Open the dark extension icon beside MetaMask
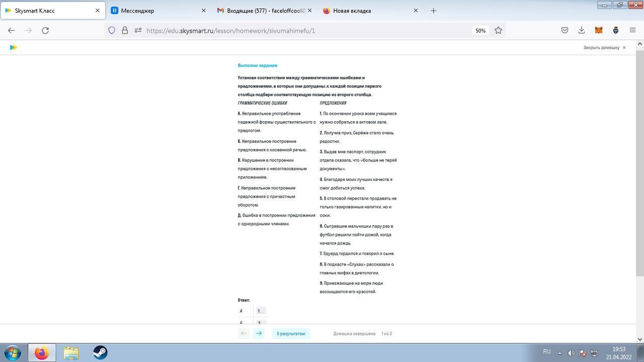 click(x=615, y=30)
